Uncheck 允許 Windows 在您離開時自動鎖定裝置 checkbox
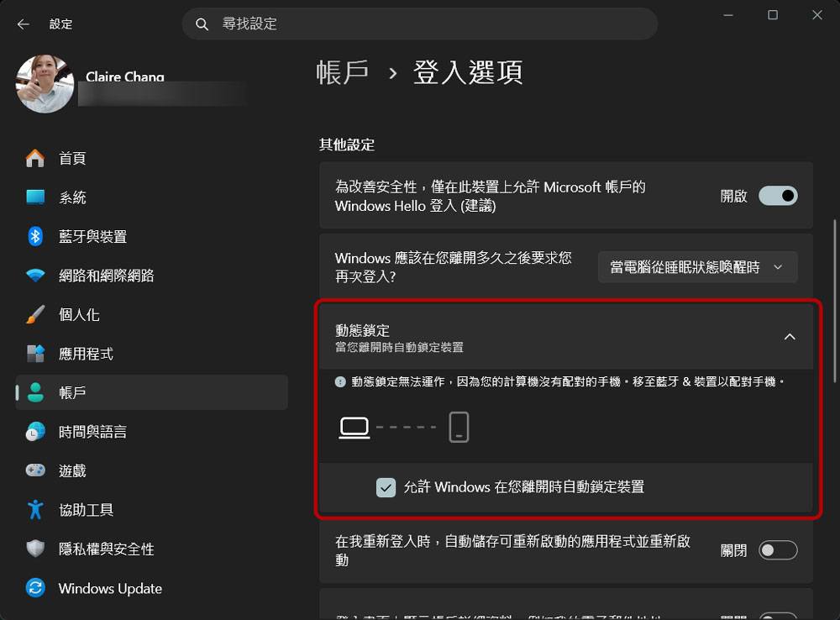This screenshot has height=620, width=840. pyautogui.click(x=386, y=487)
